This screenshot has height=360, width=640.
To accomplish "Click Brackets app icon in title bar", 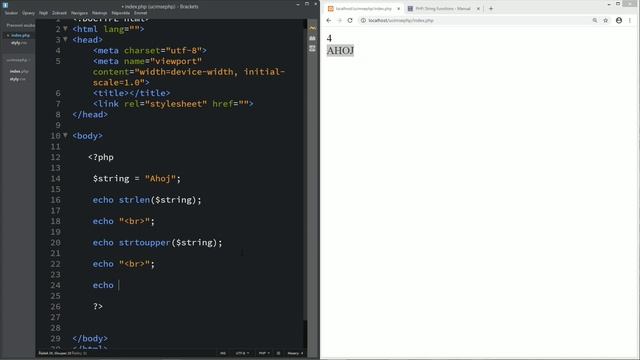I will click(5, 5).
